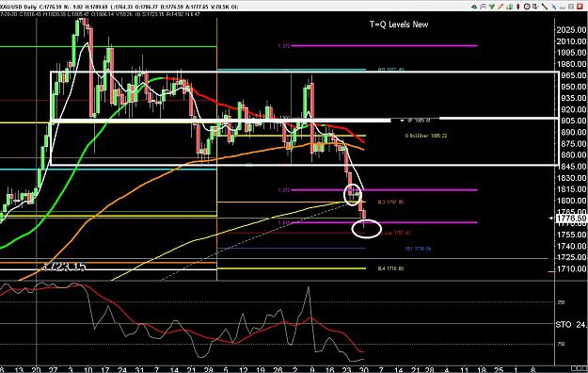Select the current price tag 1776.59
The height and width of the screenshot is (373, 588).
(x=571, y=219)
